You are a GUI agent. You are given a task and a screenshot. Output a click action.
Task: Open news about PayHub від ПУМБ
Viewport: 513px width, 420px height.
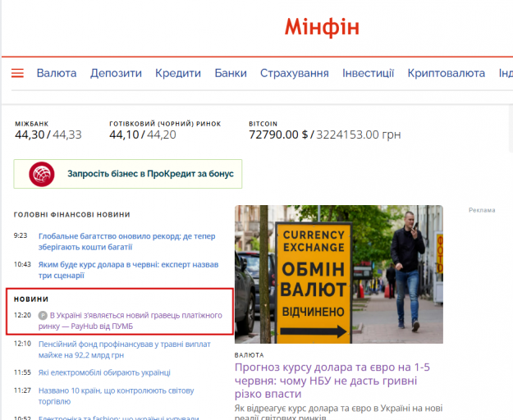(131, 321)
